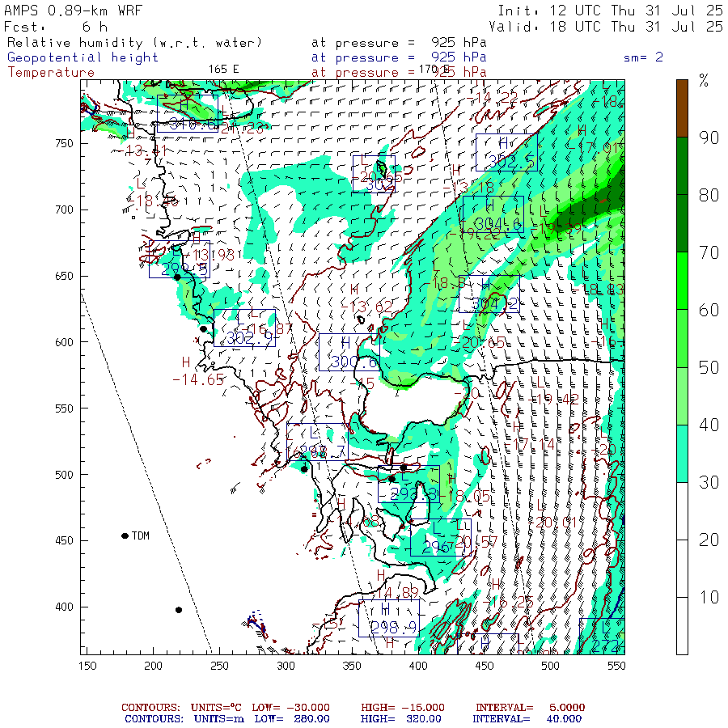Click the y-axis '600' tick label
The width and height of the screenshot is (728, 728).
pyautogui.click(x=64, y=342)
